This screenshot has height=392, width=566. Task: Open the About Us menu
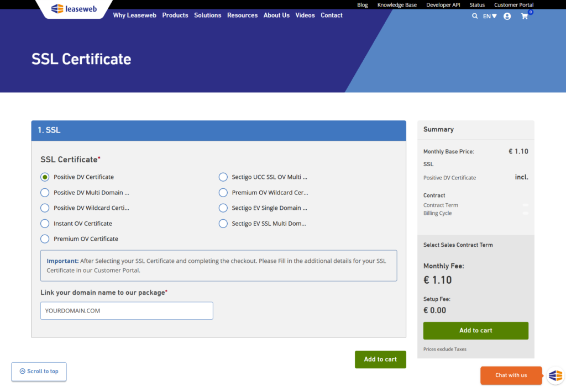(x=276, y=15)
